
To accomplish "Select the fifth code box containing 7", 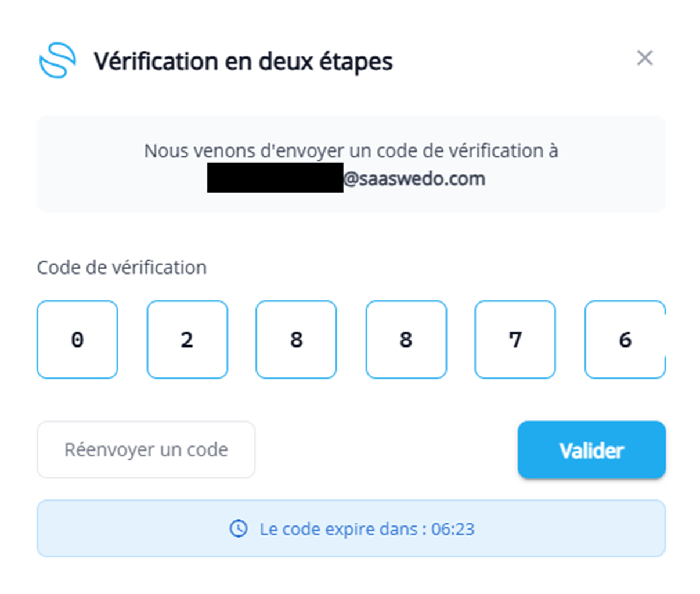I will point(515,340).
